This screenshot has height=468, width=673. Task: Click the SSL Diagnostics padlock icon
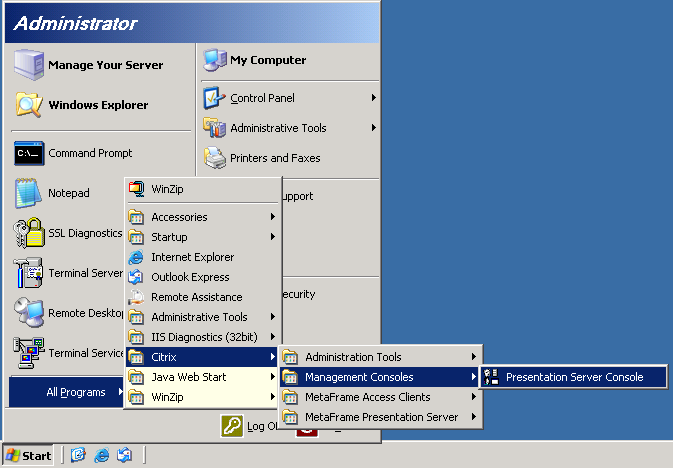point(29,233)
